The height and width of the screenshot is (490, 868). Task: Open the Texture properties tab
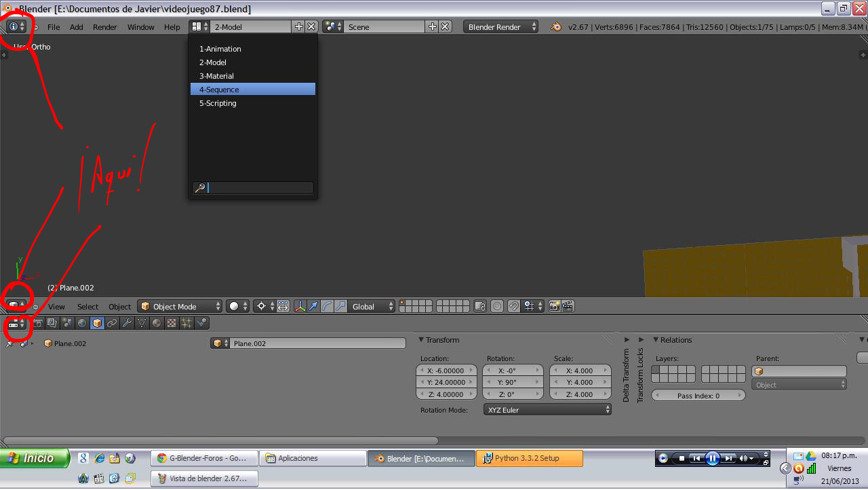click(172, 324)
